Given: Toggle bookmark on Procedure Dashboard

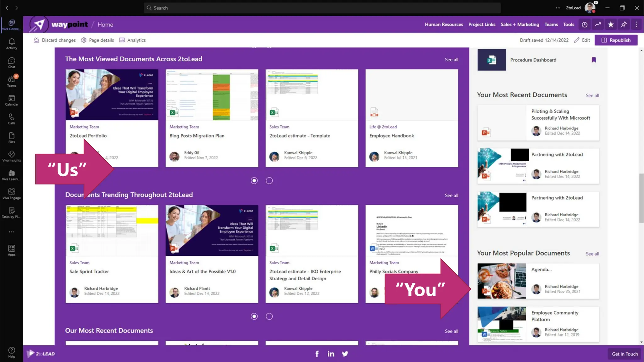Looking at the screenshot, I should point(594,60).
